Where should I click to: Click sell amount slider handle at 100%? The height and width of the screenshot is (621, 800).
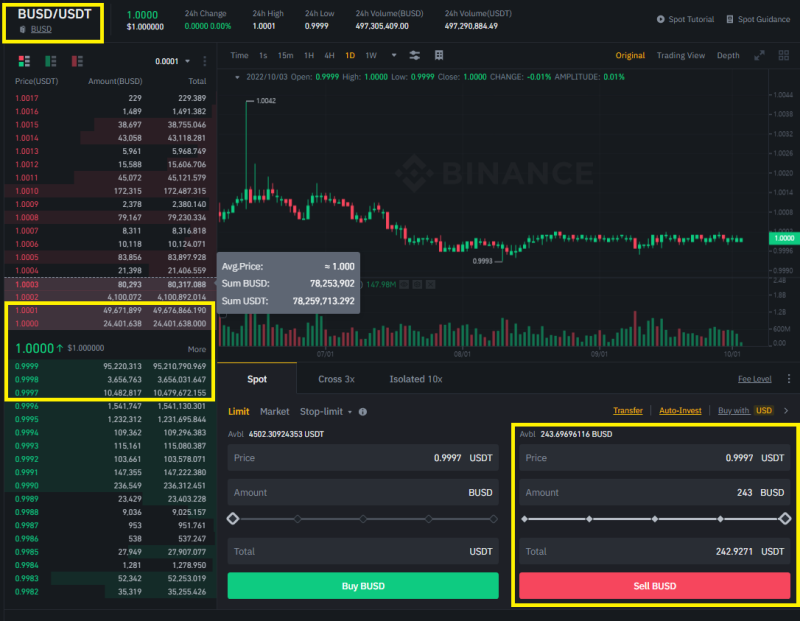tap(785, 519)
